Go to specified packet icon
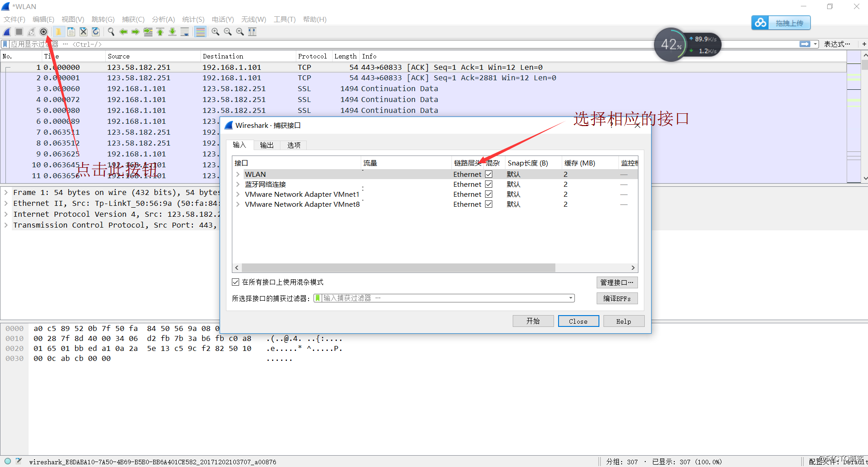 (148, 32)
